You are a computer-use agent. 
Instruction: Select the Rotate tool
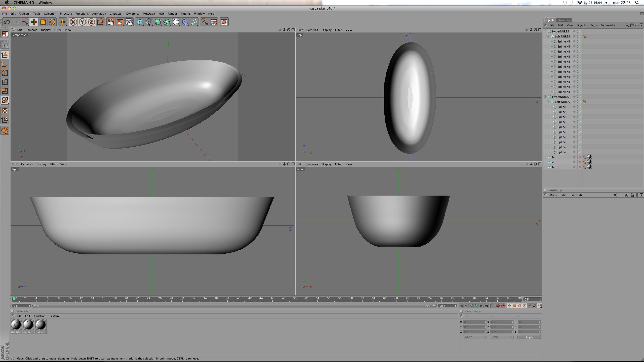pos(52,22)
